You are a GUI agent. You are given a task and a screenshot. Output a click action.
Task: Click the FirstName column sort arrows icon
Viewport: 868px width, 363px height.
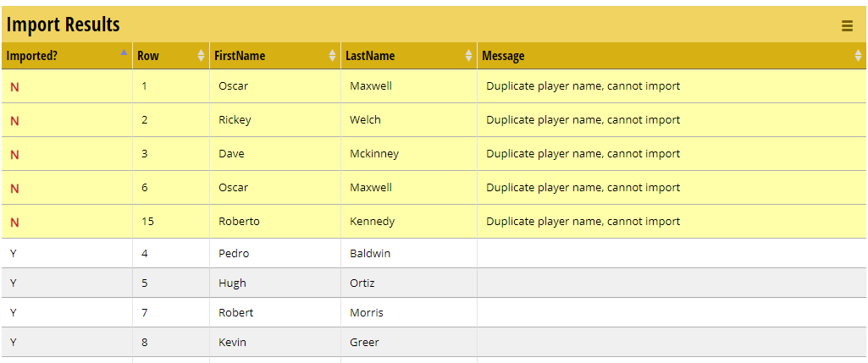pyautogui.click(x=332, y=56)
